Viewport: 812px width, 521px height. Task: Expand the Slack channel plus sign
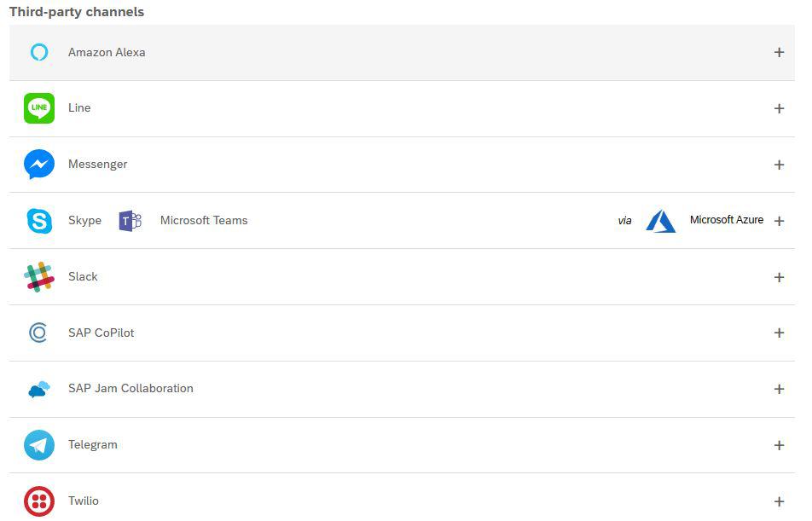click(779, 278)
